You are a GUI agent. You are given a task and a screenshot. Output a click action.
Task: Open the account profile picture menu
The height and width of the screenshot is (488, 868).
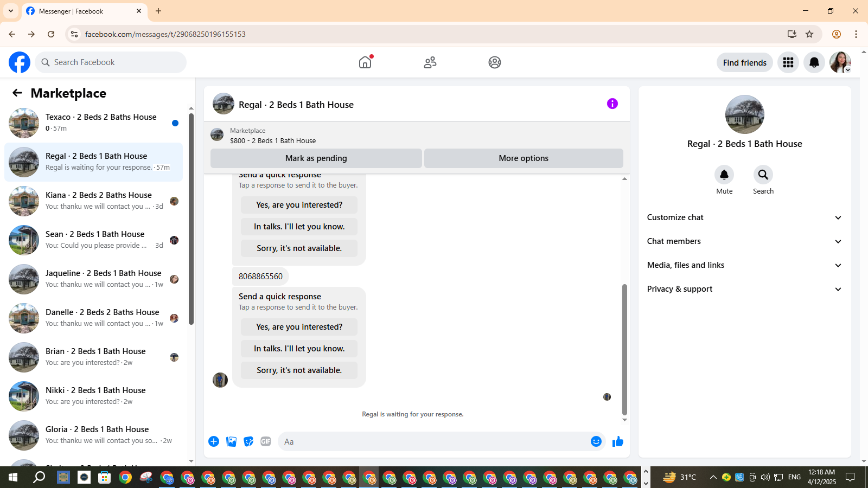click(x=840, y=62)
